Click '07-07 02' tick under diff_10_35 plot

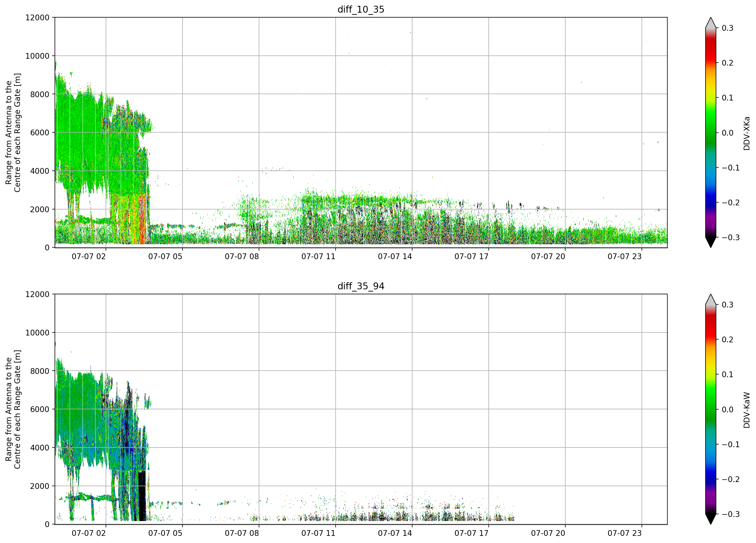(x=89, y=256)
